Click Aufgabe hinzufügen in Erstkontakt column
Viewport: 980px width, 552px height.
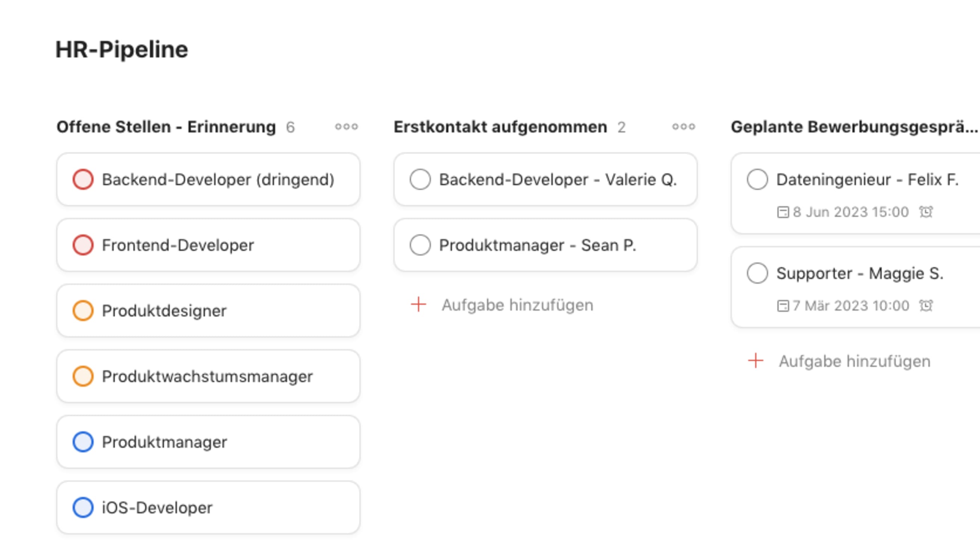pos(517,305)
